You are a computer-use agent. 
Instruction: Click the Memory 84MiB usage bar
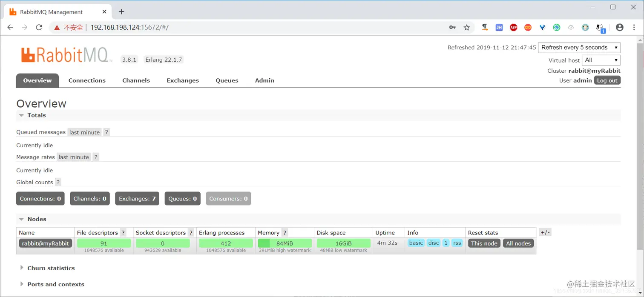click(x=285, y=243)
